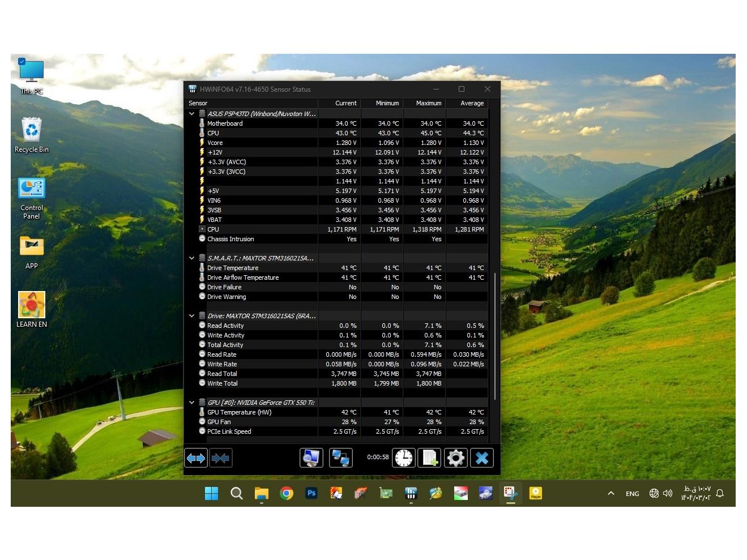Open the system summary monitor icon
The height and width of the screenshot is (560, 747).
311,458
